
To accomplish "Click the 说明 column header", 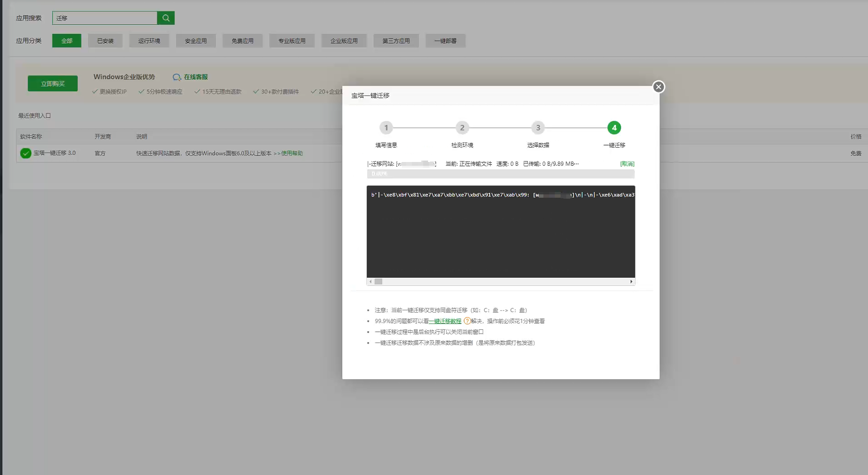I will pyautogui.click(x=142, y=137).
